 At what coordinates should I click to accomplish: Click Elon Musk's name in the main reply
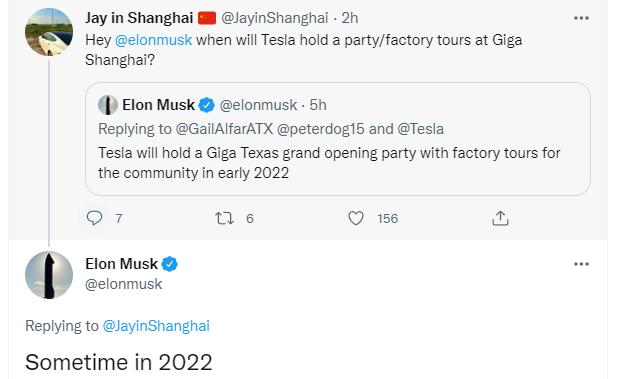click(122, 264)
